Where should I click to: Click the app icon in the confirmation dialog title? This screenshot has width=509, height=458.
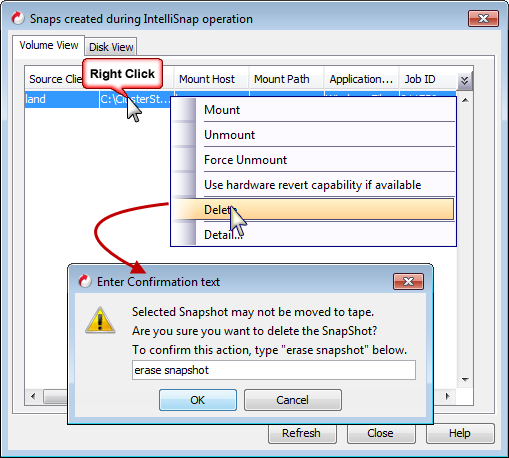pos(85,281)
